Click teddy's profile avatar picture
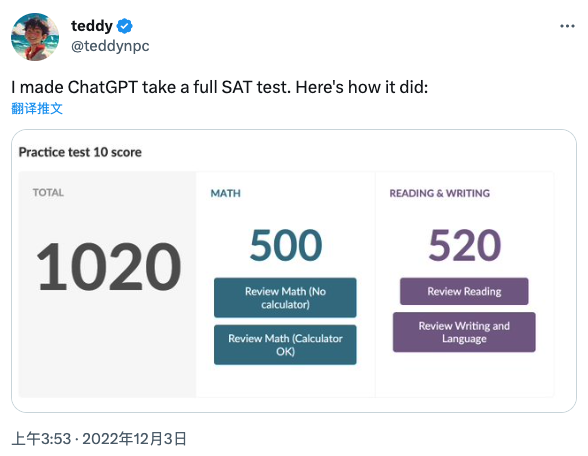Viewport: 588px width, 456px height. pyautogui.click(x=35, y=37)
